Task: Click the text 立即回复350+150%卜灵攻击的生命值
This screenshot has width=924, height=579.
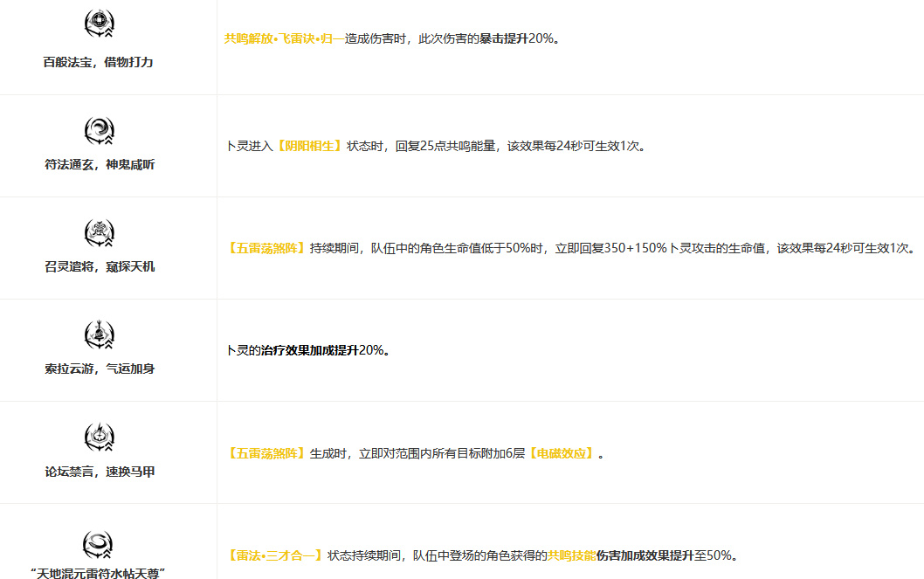Action: 659,249
